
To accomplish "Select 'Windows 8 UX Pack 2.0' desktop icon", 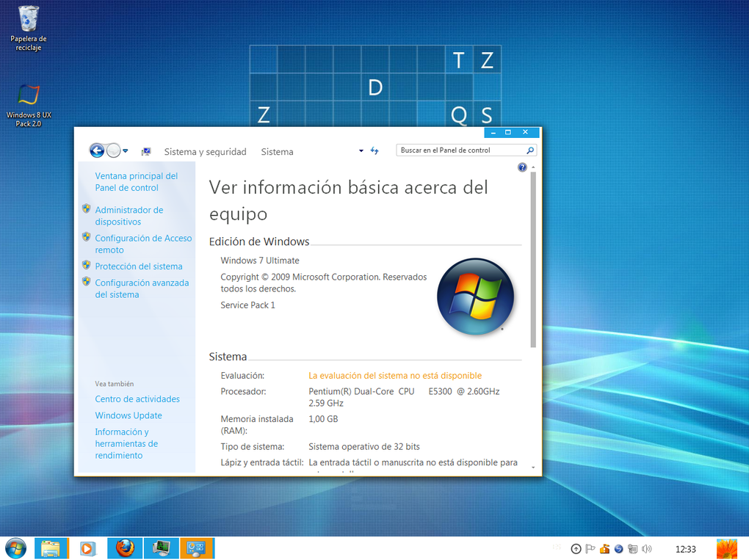I will pos(28,105).
